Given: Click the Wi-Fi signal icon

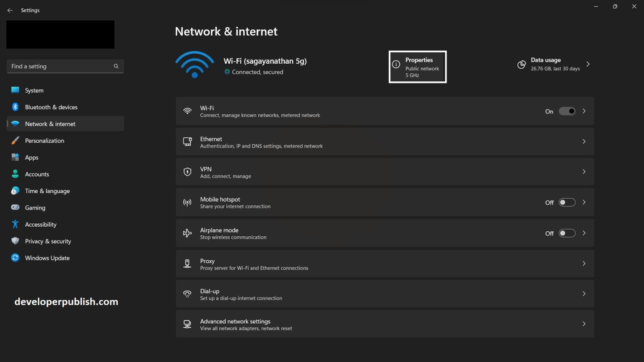Looking at the screenshot, I should click(195, 65).
